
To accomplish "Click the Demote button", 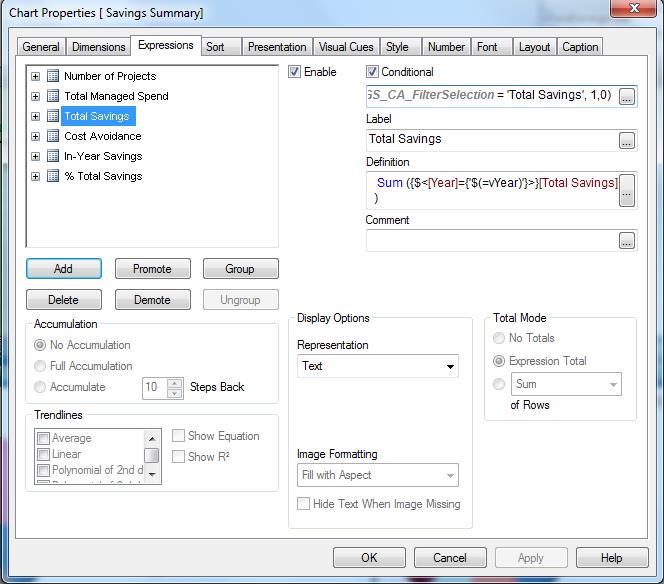I will coord(152,299).
